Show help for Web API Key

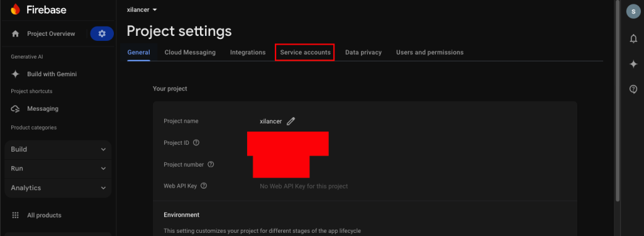[204, 186]
